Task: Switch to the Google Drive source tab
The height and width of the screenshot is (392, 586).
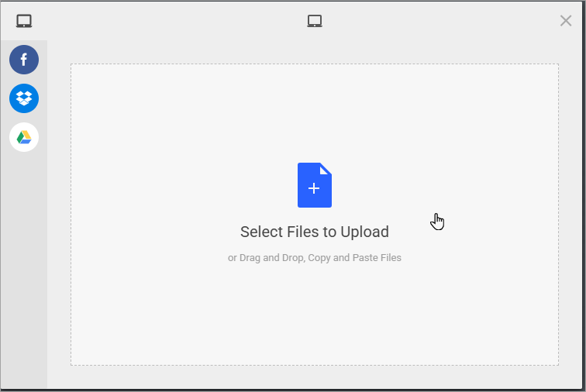Action: pos(24,137)
